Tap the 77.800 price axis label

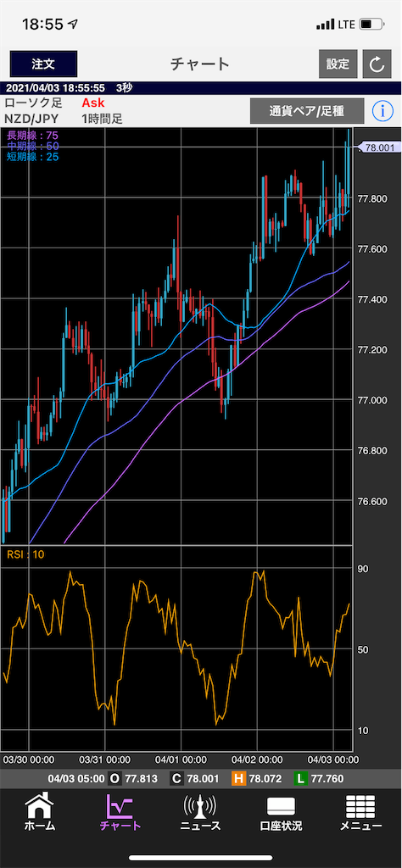click(372, 198)
